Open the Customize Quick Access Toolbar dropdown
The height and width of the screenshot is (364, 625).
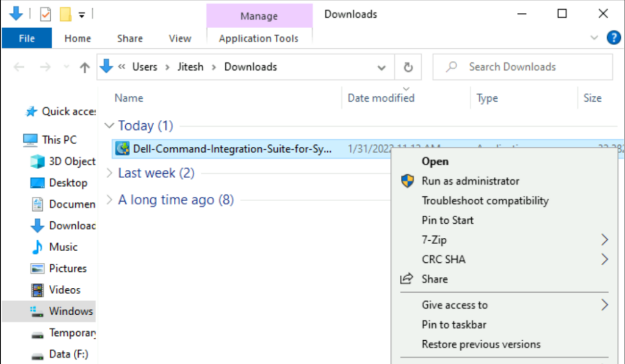pos(82,15)
